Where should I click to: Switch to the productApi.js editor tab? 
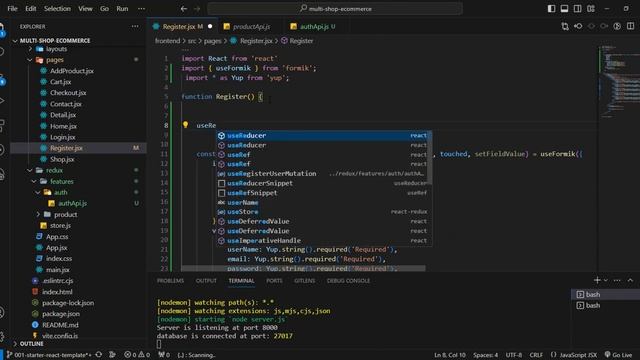pyautogui.click(x=251, y=27)
